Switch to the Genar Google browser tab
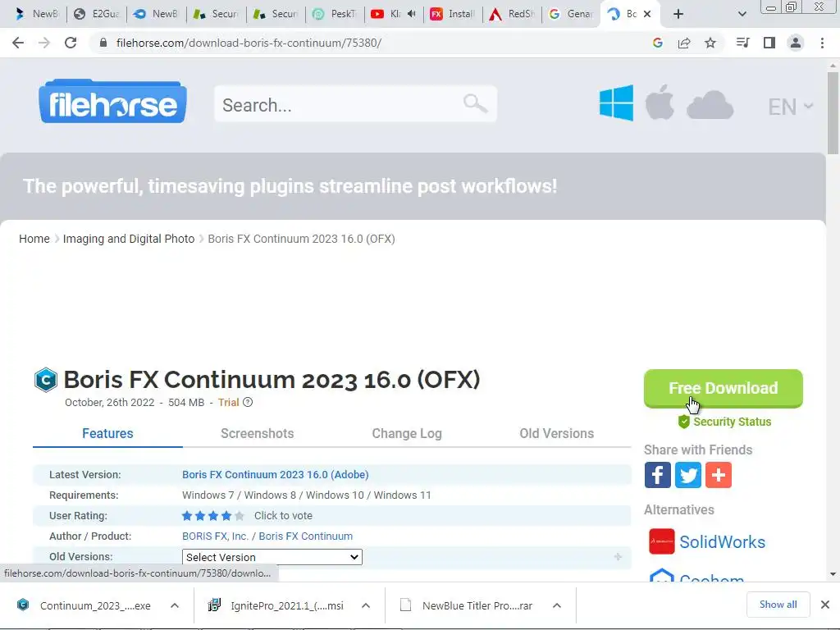This screenshot has width=840, height=630. 571,14
